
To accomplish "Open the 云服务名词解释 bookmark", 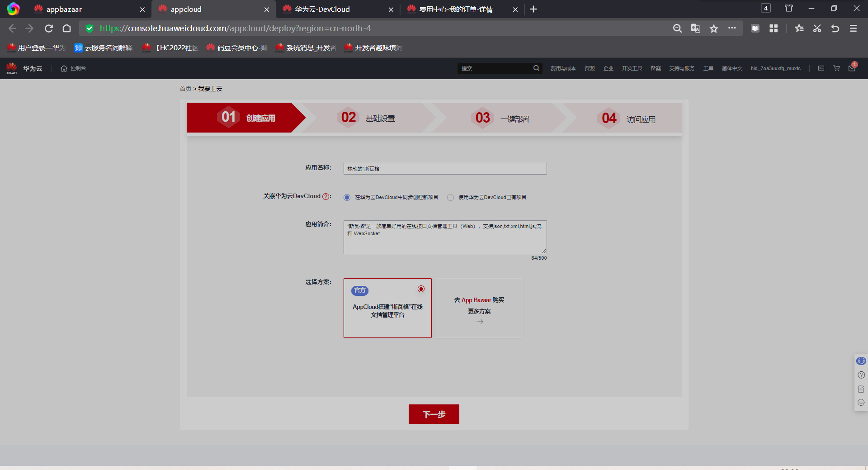I will tap(103, 47).
